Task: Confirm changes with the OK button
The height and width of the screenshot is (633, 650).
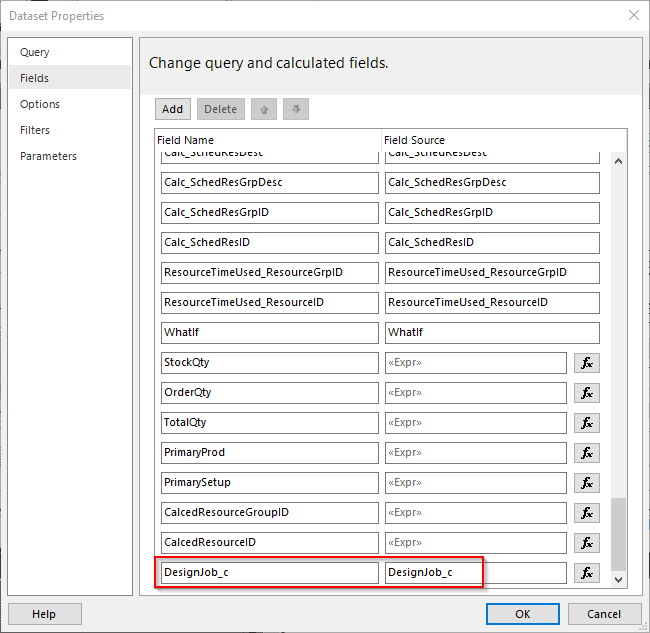Action: click(522, 614)
